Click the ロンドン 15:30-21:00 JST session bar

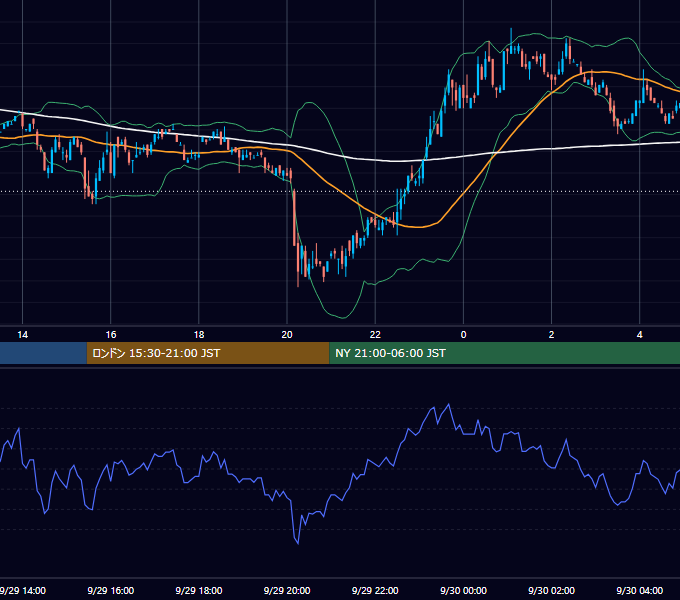coord(208,353)
